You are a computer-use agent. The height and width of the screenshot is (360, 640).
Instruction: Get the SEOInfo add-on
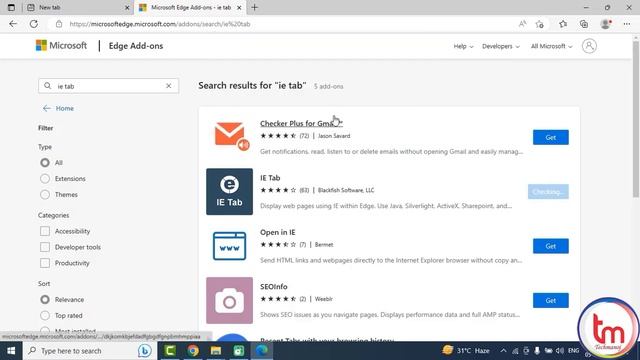tap(551, 300)
